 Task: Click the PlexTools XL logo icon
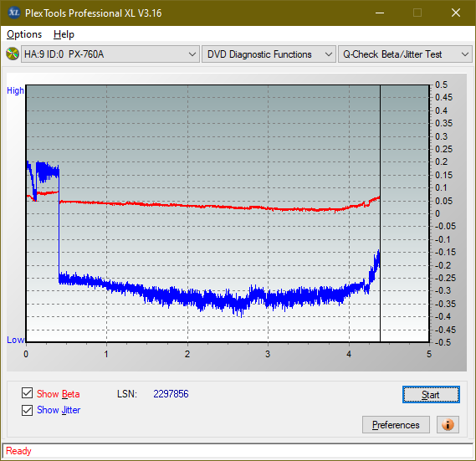pyautogui.click(x=13, y=13)
